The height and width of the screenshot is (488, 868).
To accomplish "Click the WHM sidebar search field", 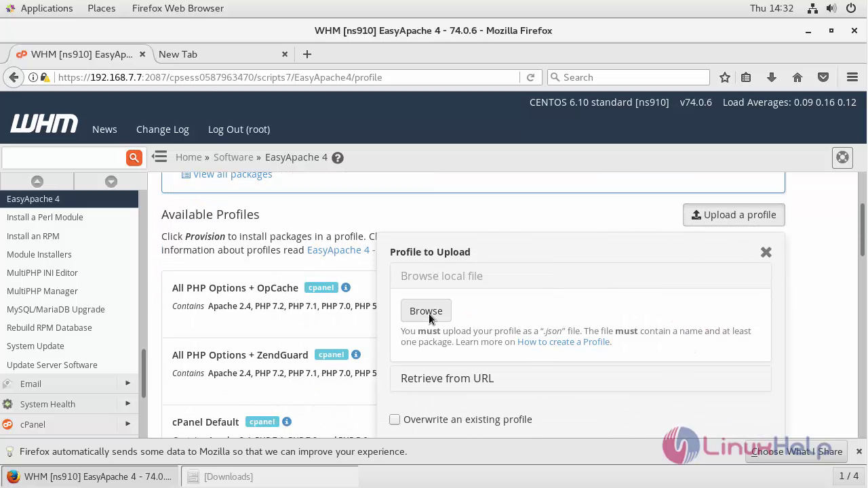I will (x=64, y=157).
